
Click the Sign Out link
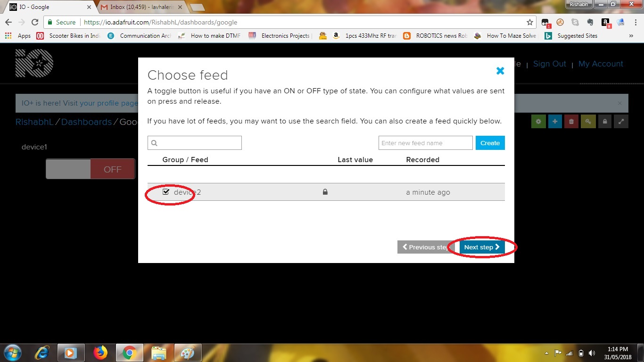point(549,64)
